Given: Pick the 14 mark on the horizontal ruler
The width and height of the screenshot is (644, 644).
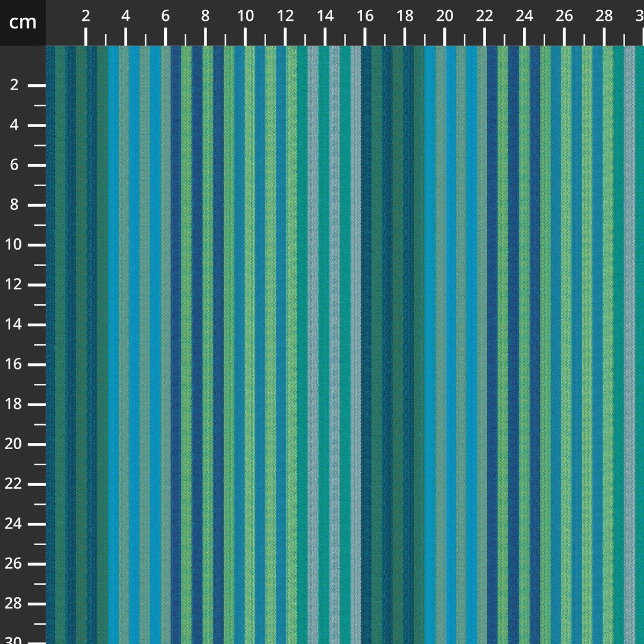Looking at the screenshot, I should [x=325, y=16].
